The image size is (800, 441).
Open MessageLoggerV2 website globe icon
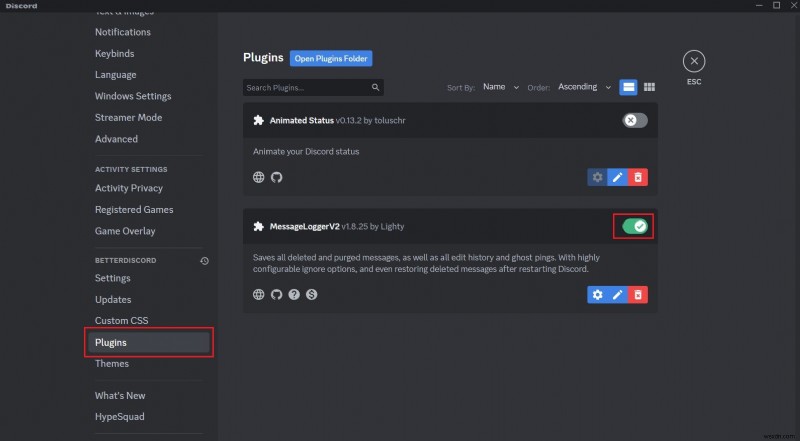coord(259,295)
